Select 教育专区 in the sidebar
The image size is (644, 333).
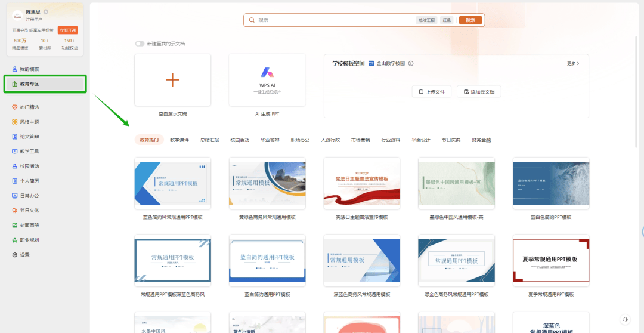tap(45, 84)
